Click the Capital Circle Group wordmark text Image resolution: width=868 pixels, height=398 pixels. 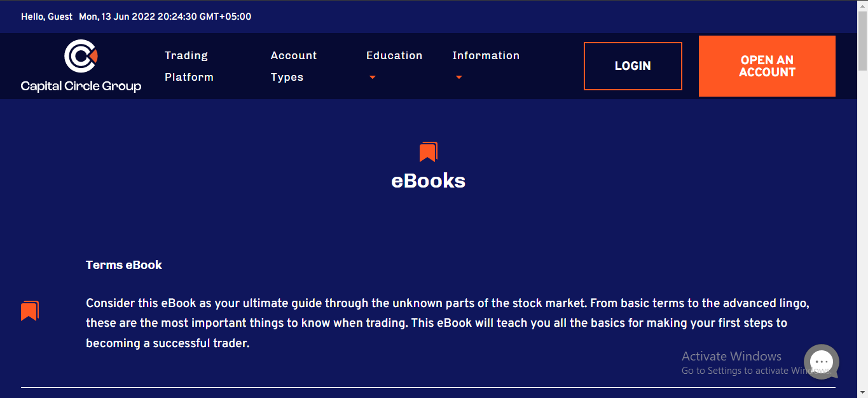click(x=81, y=86)
